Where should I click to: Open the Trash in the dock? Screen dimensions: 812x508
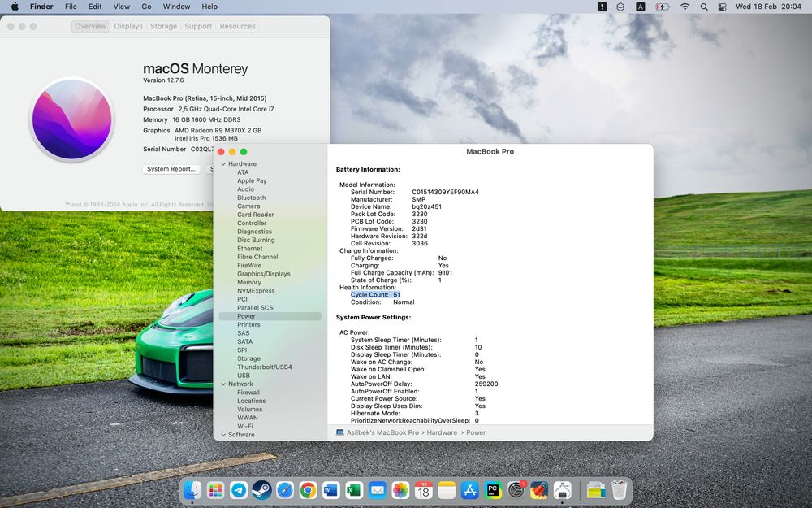point(620,490)
